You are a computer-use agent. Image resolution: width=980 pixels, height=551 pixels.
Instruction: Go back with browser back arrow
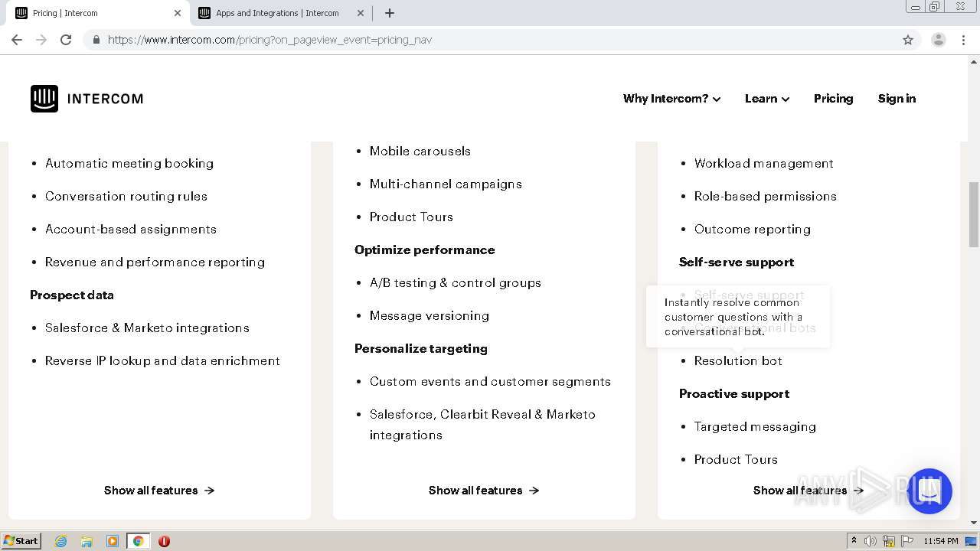(x=17, y=40)
